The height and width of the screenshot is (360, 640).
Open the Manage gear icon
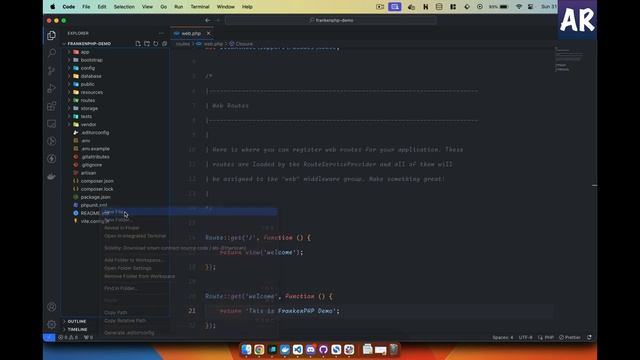point(51,324)
